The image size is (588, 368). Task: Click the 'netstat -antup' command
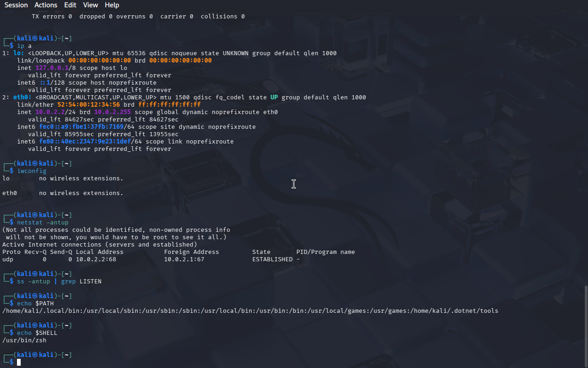[43, 222]
